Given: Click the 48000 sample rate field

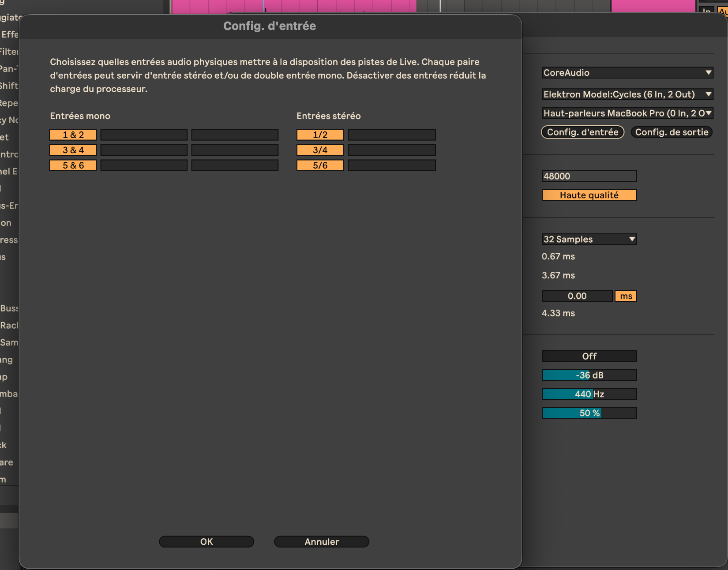Looking at the screenshot, I should pyautogui.click(x=589, y=176).
